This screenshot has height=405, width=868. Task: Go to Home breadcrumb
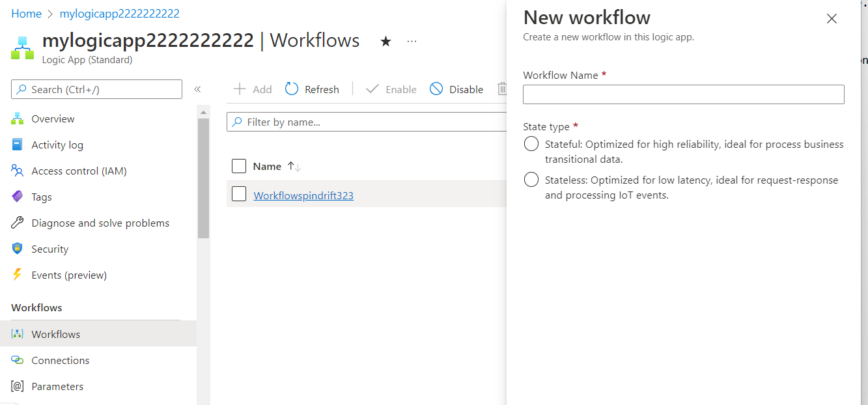tap(26, 13)
